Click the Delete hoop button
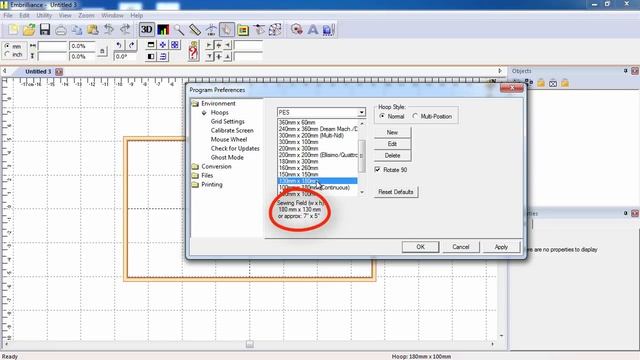The image size is (640, 360). click(x=392, y=156)
